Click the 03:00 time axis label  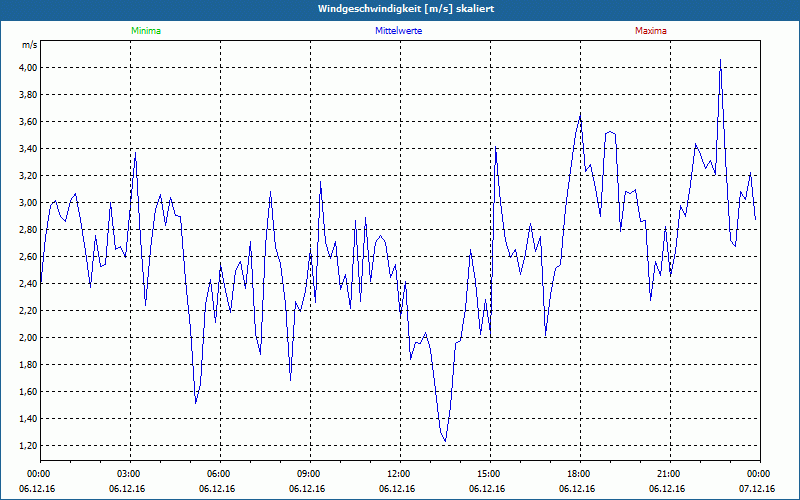131,474
